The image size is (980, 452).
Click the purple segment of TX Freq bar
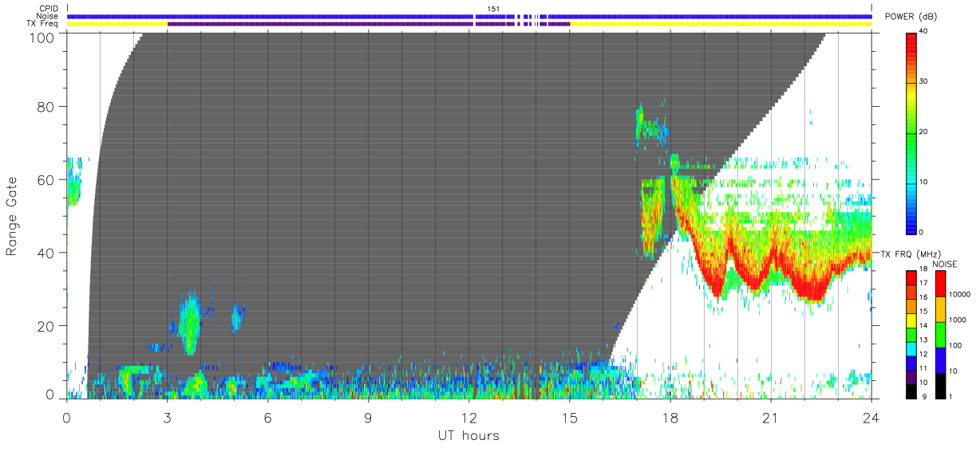pyautogui.click(x=369, y=24)
